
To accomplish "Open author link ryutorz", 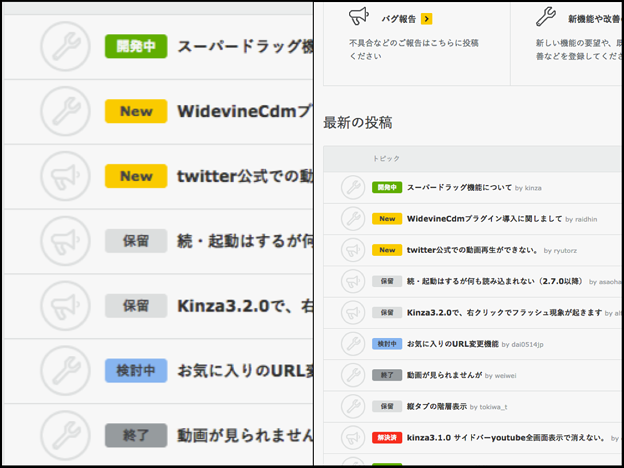I will 565,251.
